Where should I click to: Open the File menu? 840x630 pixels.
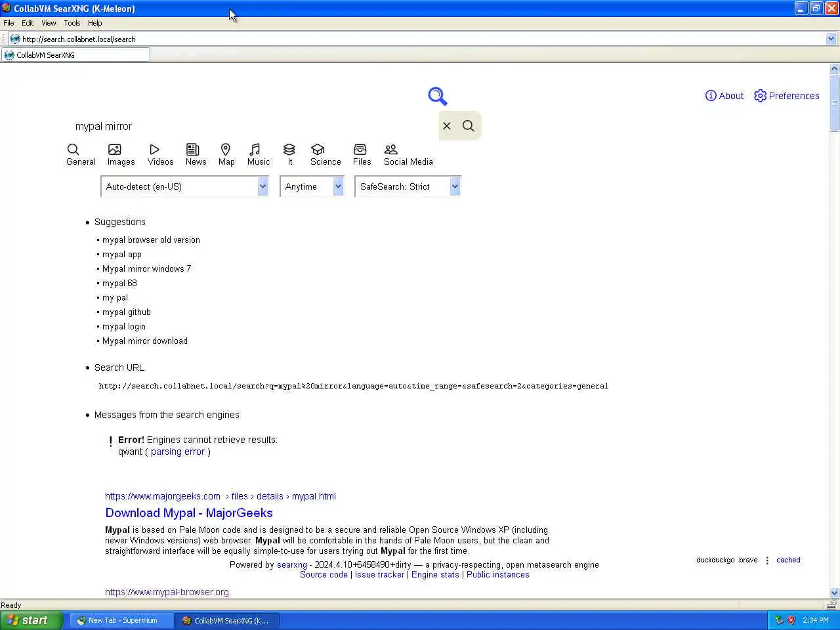9,23
